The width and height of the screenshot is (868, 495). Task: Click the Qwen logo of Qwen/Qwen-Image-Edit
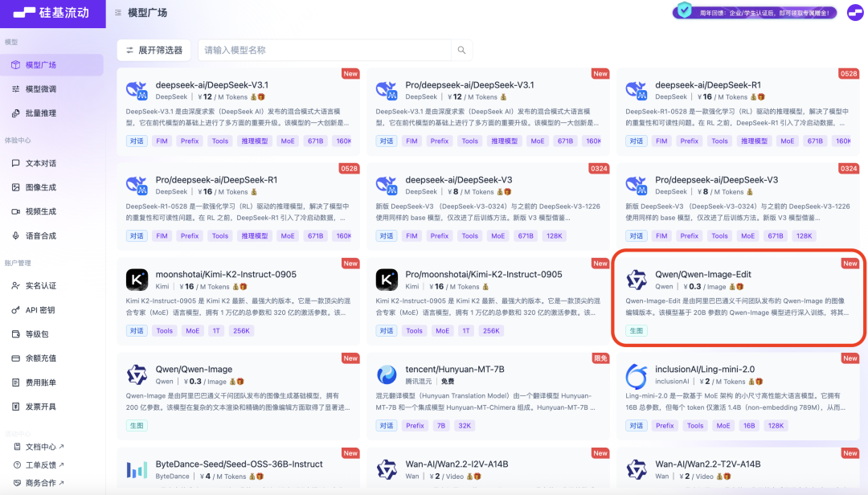(637, 280)
